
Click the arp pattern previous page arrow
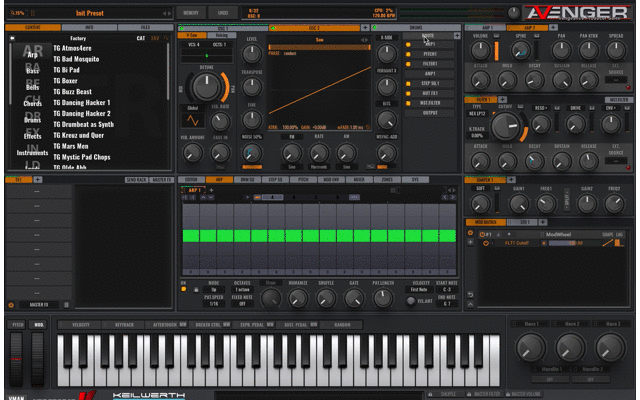445,197
